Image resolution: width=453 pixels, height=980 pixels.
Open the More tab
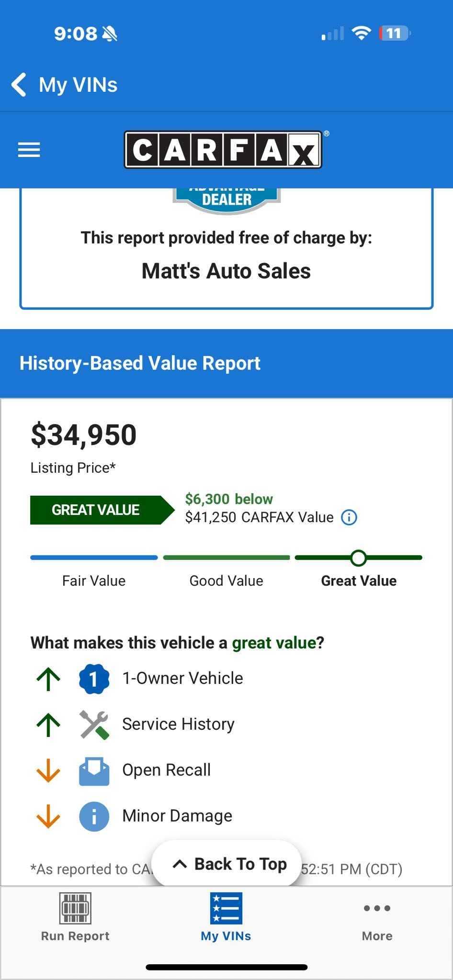coord(377,917)
